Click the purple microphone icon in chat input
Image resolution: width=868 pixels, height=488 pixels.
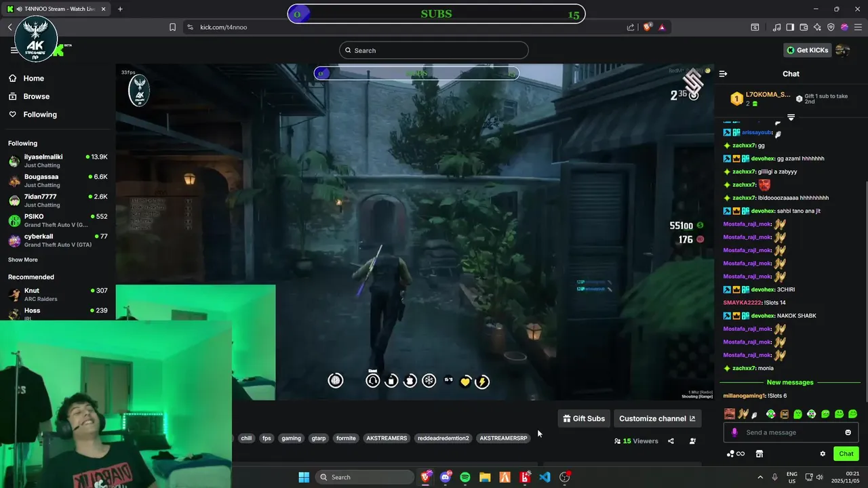(734, 432)
